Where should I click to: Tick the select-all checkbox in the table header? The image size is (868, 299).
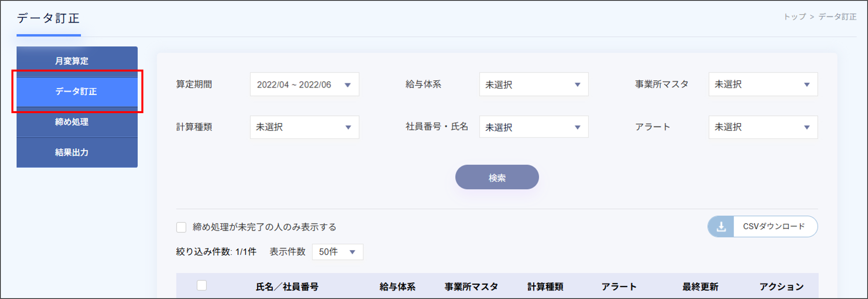coord(201,286)
